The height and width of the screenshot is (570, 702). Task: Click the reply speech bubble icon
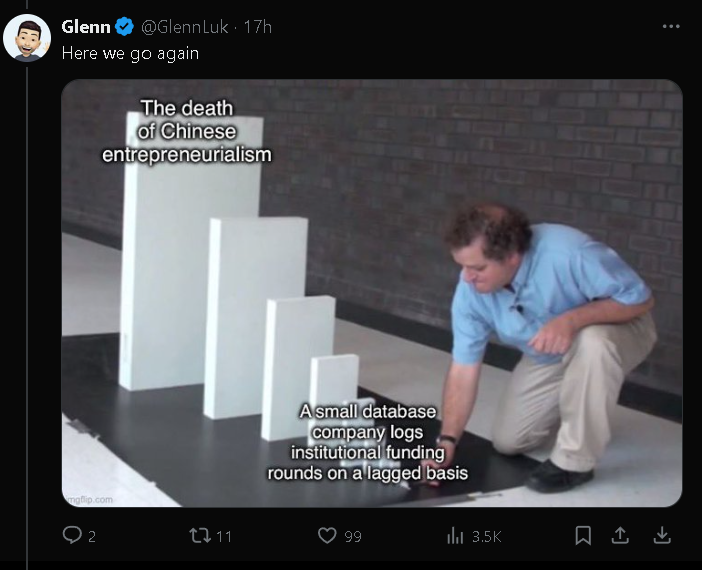(72, 536)
